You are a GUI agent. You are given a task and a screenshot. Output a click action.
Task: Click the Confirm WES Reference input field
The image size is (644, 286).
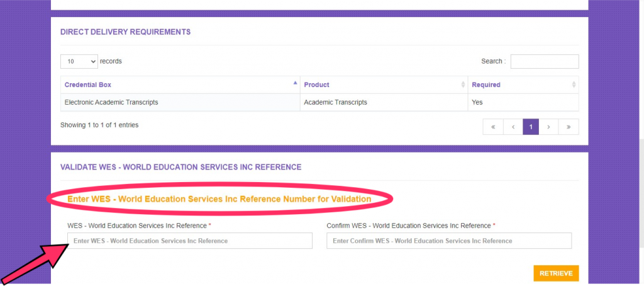pyautogui.click(x=449, y=241)
